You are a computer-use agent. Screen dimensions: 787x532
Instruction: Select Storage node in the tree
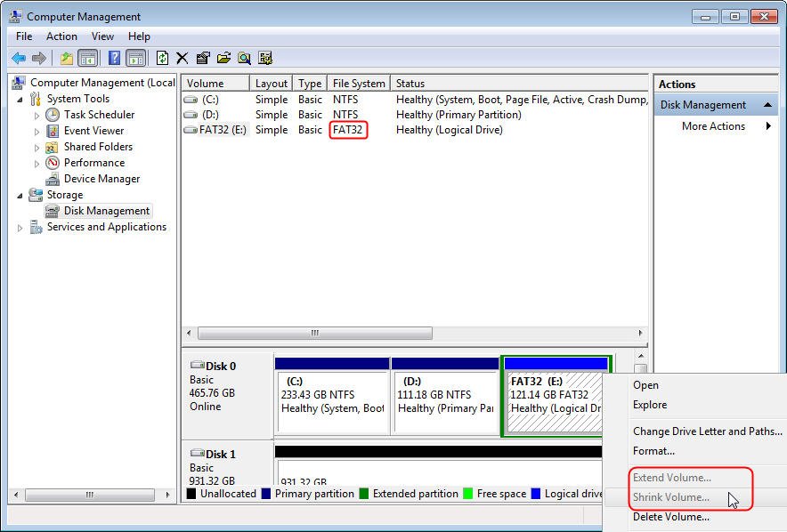(65, 195)
